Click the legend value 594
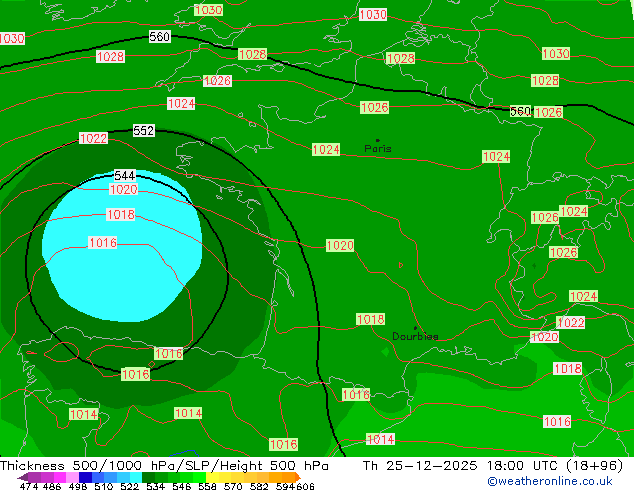The image size is (634, 490). tap(285, 486)
